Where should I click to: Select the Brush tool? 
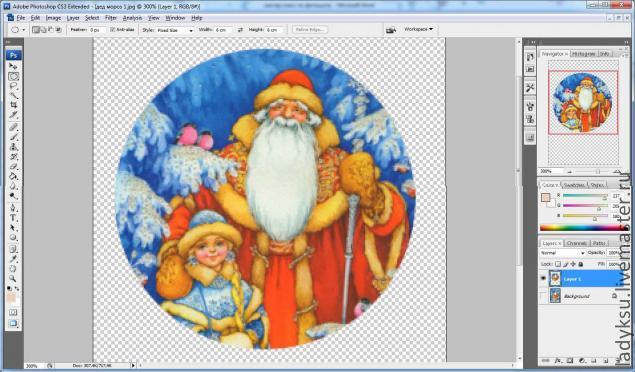tap(13, 138)
